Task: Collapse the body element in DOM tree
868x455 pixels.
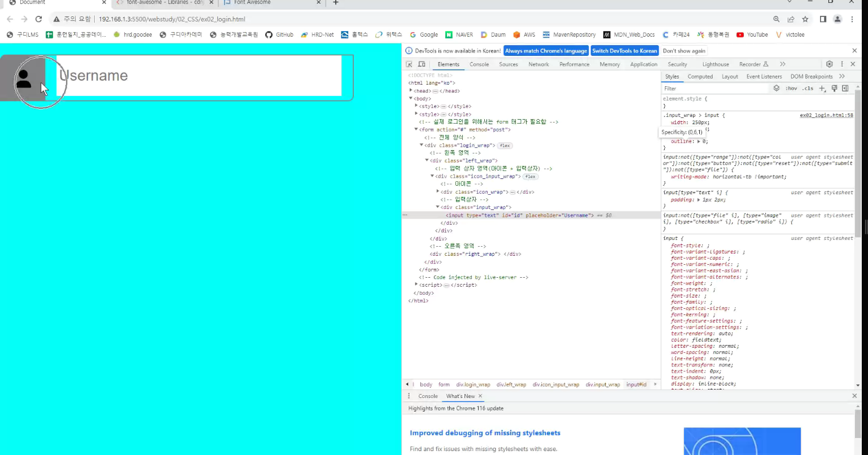Action: (x=411, y=98)
